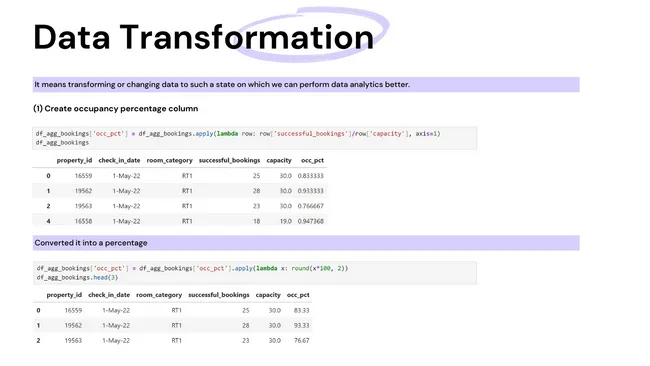
Task: Click "occ_pct" header in the lower table
Action: click(x=298, y=295)
